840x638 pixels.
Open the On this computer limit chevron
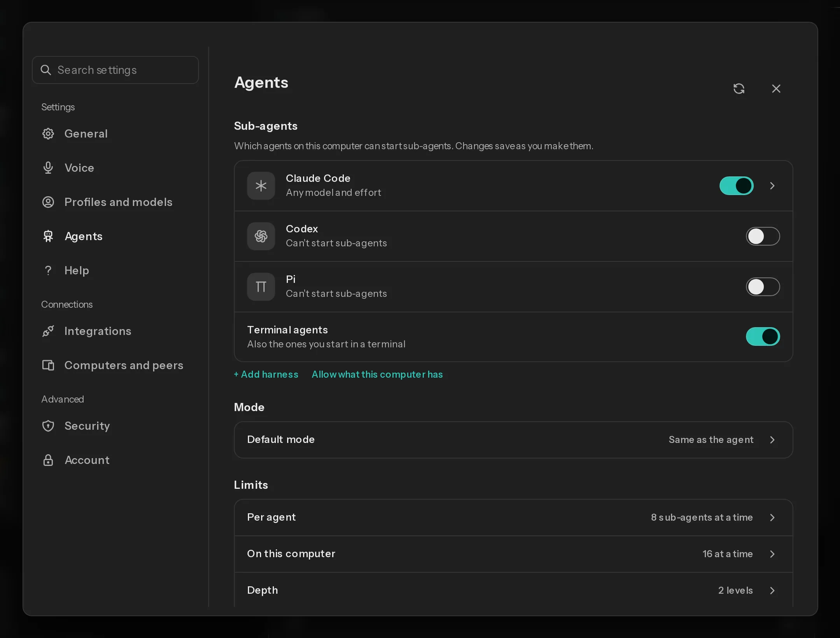[772, 554]
